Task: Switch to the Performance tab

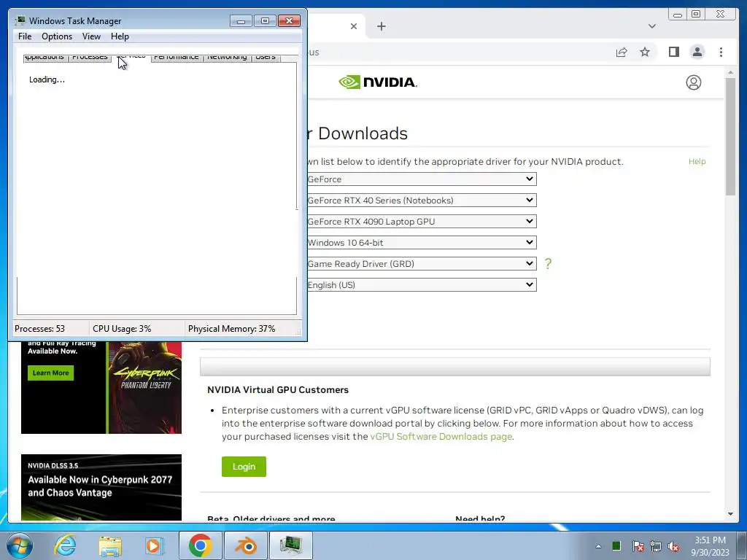Action: [x=177, y=58]
